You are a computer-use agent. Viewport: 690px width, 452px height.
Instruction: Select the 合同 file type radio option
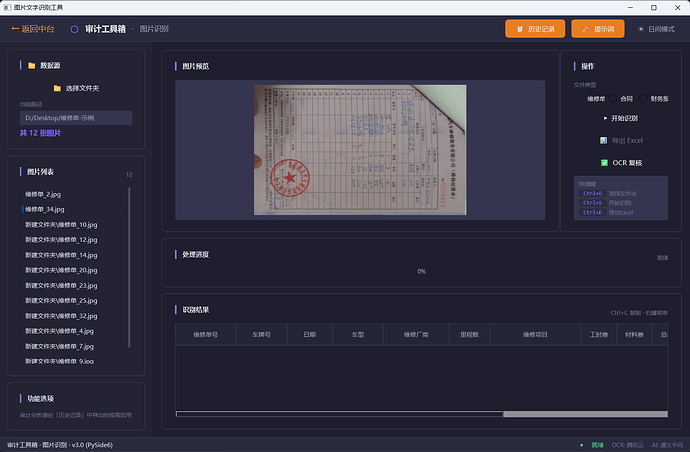(621, 99)
